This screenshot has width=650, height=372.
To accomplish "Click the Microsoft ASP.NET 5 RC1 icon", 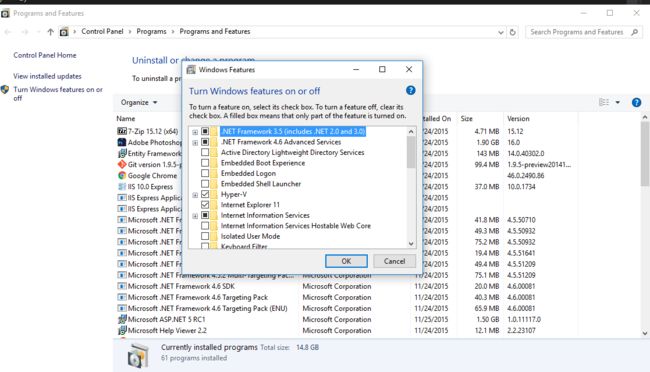I will tap(122, 319).
